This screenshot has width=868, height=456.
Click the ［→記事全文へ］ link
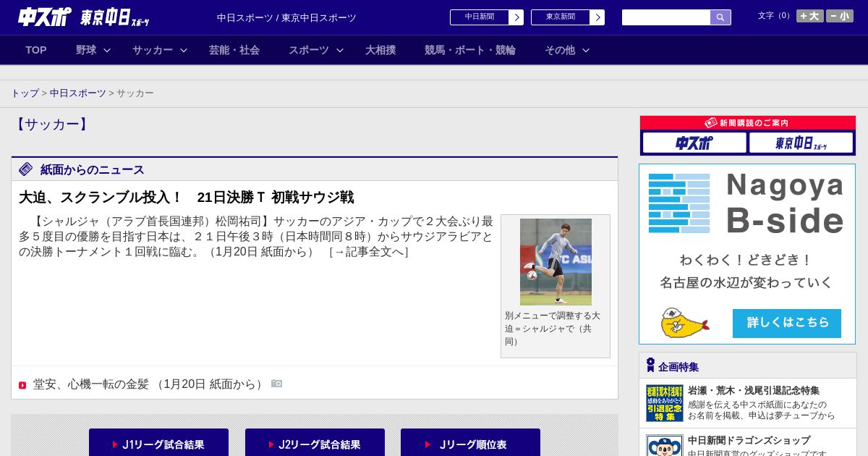pyautogui.click(x=369, y=252)
